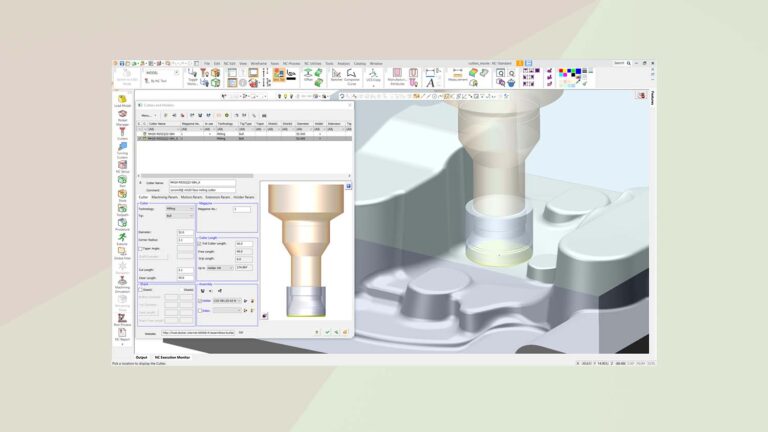Toggle the Full Cutter Length checkbox
Image resolution: width=768 pixels, height=432 pixels.
[200, 243]
